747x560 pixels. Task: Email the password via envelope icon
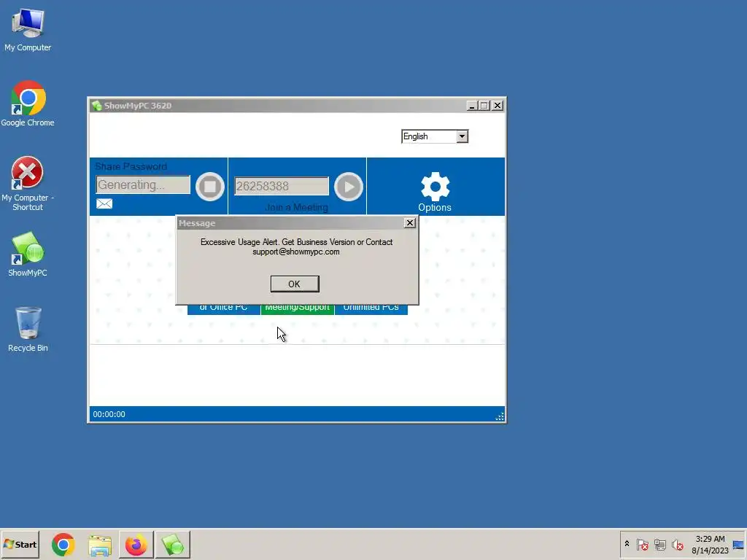pyautogui.click(x=104, y=204)
